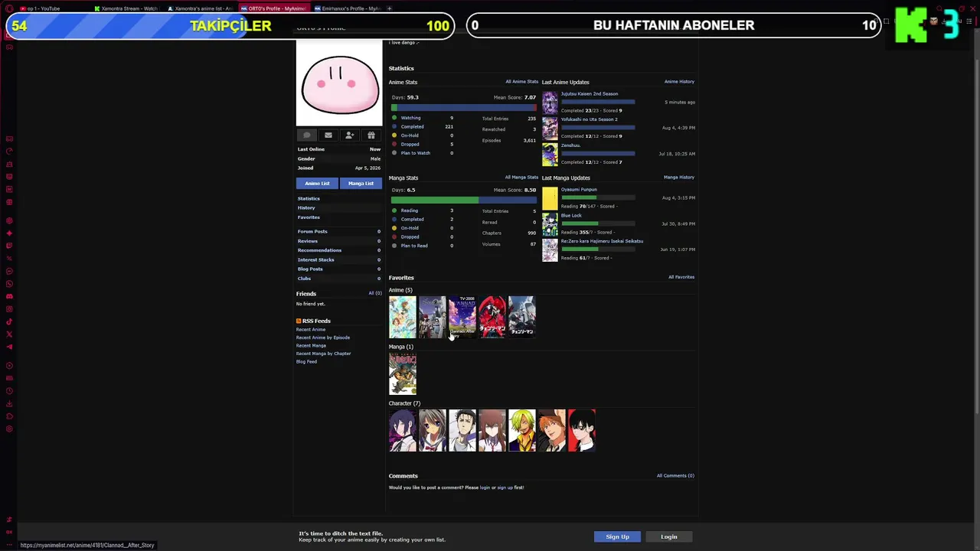Screen dimensions: 980x551
Task: Open Telegram in the browser sidebar
Action: click(9, 347)
